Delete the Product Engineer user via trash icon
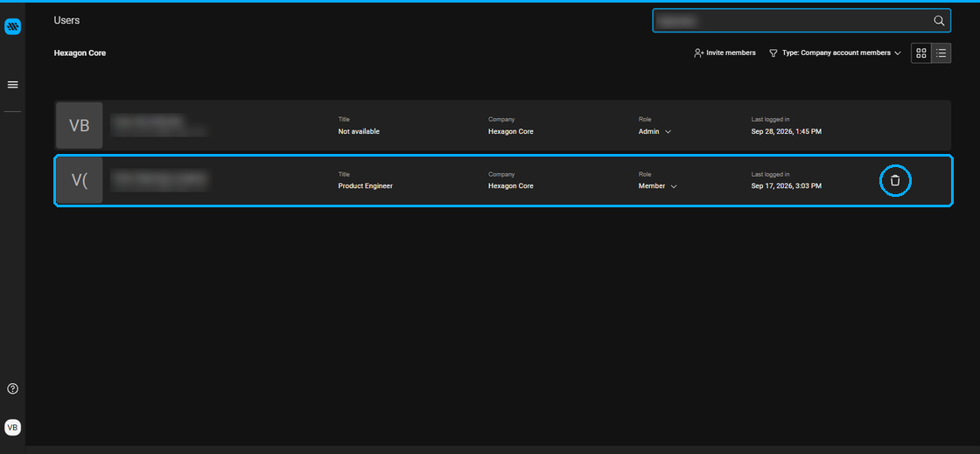980x454 pixels. (x=896, y=181)
